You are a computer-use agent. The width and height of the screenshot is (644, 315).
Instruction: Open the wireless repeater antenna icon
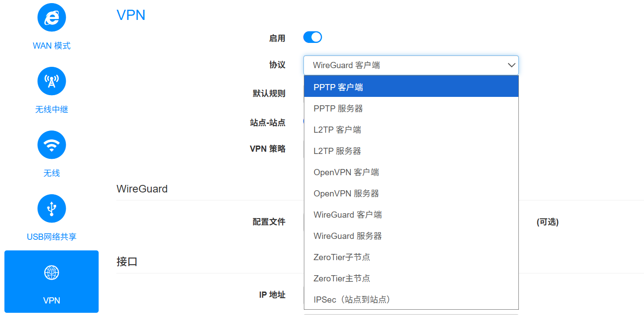click(52, 81)
